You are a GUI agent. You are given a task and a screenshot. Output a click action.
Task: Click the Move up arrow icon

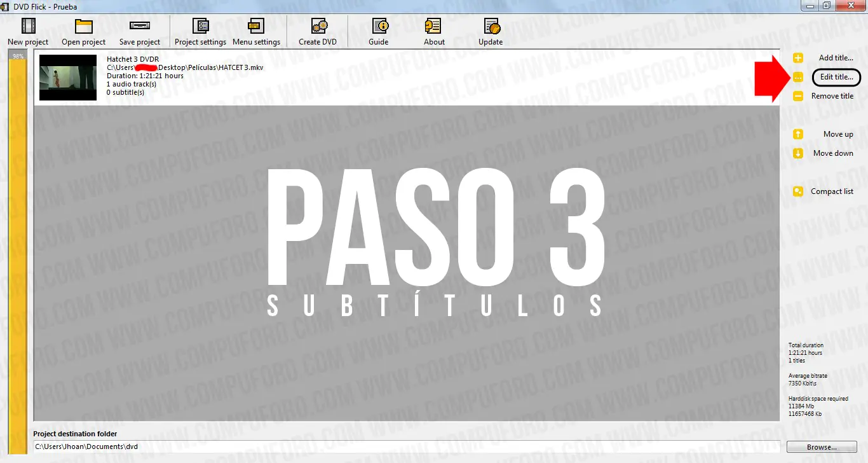[x=797, y=134]
